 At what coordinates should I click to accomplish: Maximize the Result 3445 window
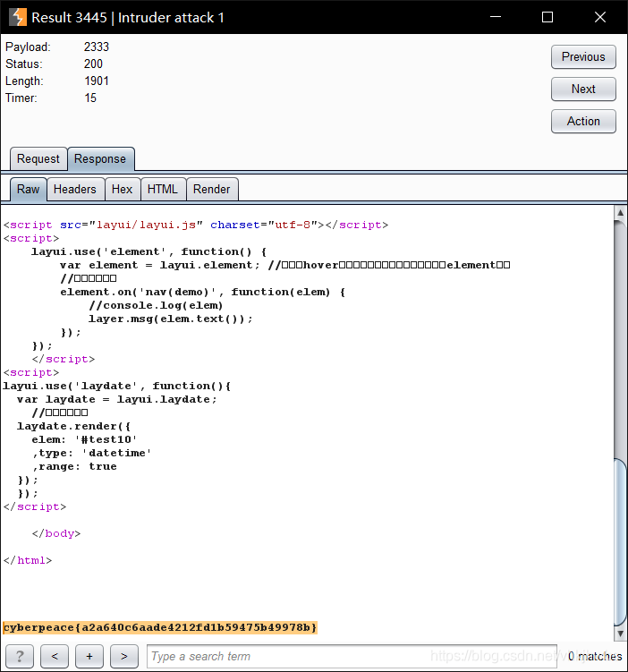pos(547,17)
